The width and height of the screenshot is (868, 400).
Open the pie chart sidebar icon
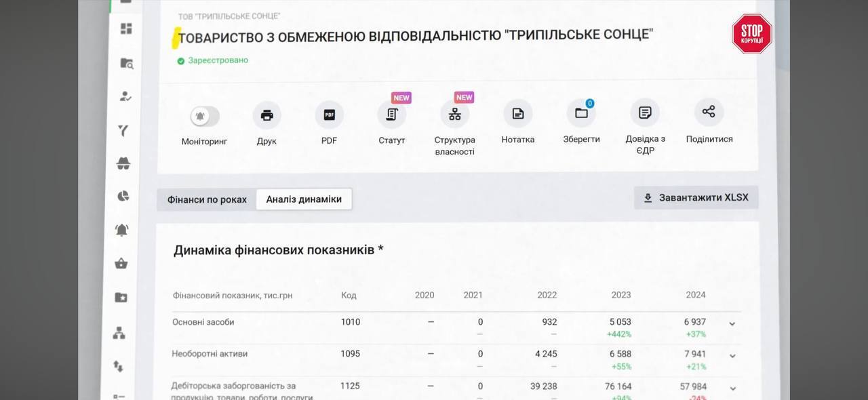point(123,196)
